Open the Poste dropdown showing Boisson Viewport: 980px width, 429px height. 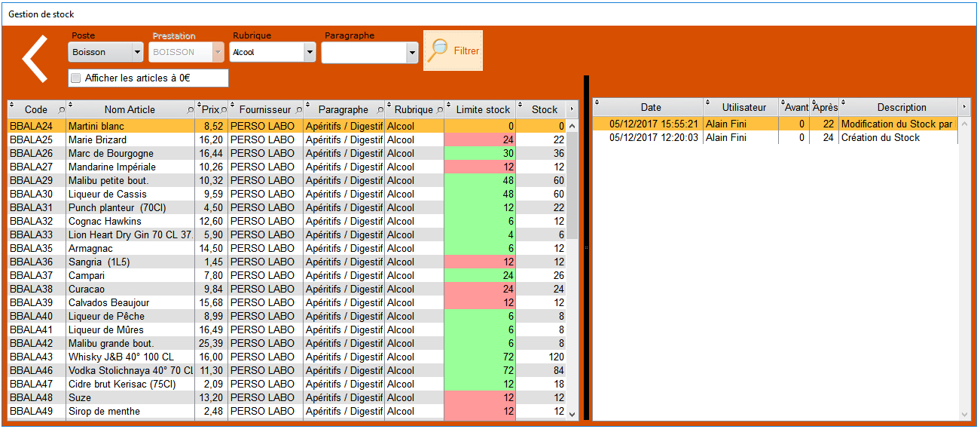(x=136, y=53)
